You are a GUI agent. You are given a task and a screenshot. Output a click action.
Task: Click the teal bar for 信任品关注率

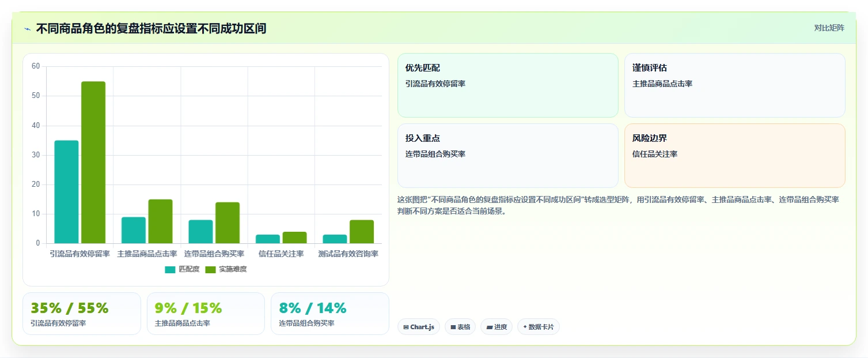point(268,239)
